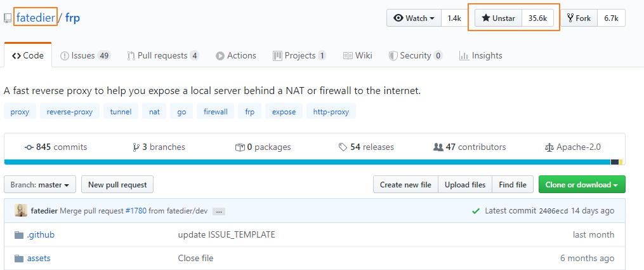This screenshot has height=270, width=644.
Task: Select the reverse-proxy topic tag
Action: tap(70, 112)
